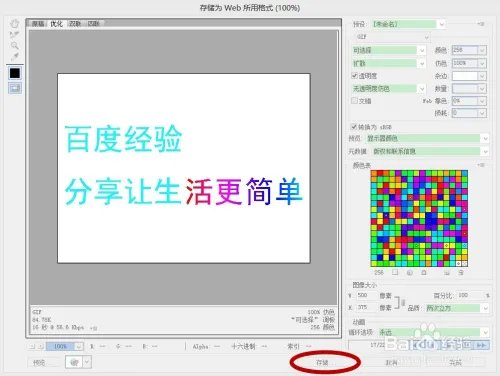Viewport: 500px width, 376px height.
Task: Click the 完成 done button
Action: click(455, 362)
